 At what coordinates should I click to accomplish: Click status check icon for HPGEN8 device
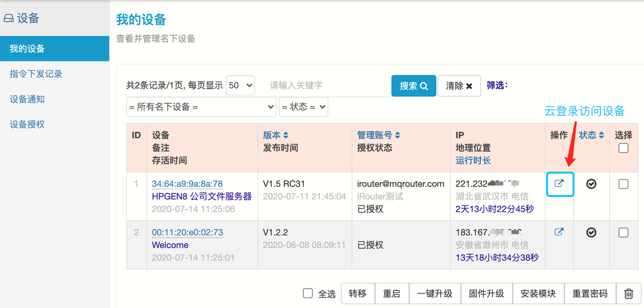(592, 184)
